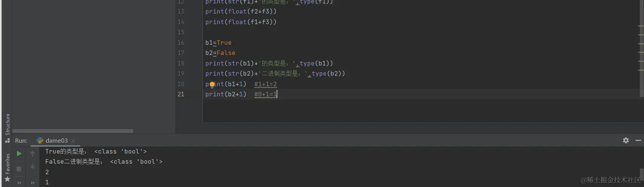Screen dimensions: 644x187
Task: Click output line True的类型是
Action: point(96,151)
